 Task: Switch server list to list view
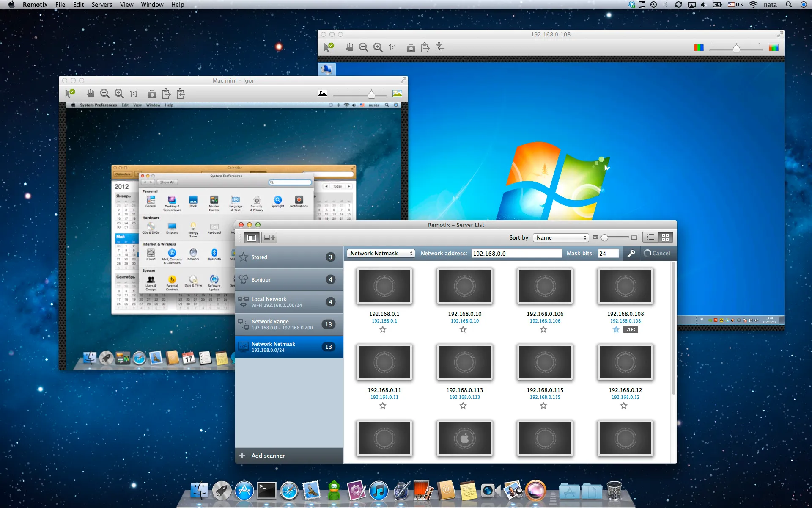(650, 237)
